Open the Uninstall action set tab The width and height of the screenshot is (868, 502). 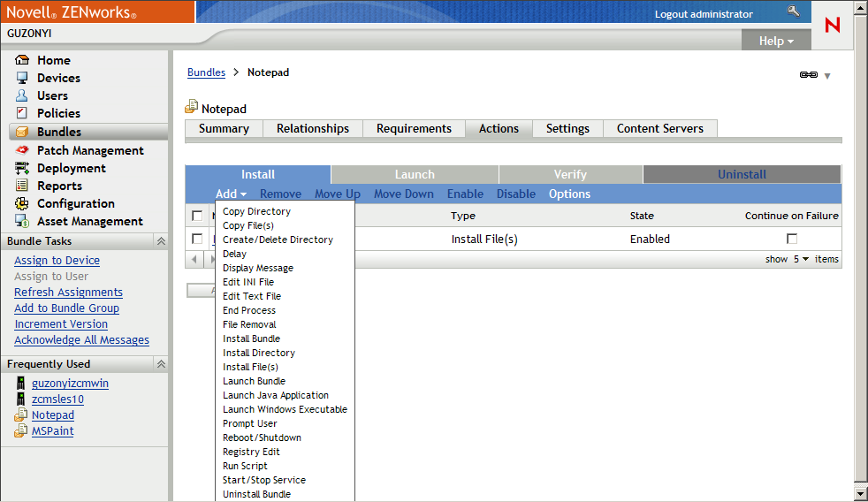pyautogui.click(x=742, y=174)
